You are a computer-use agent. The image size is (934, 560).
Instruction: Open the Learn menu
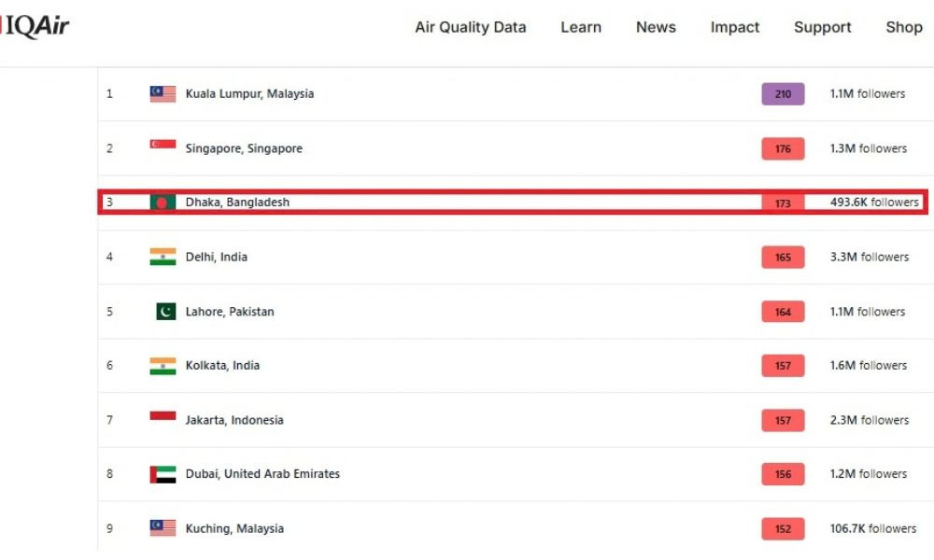(581, 27)
